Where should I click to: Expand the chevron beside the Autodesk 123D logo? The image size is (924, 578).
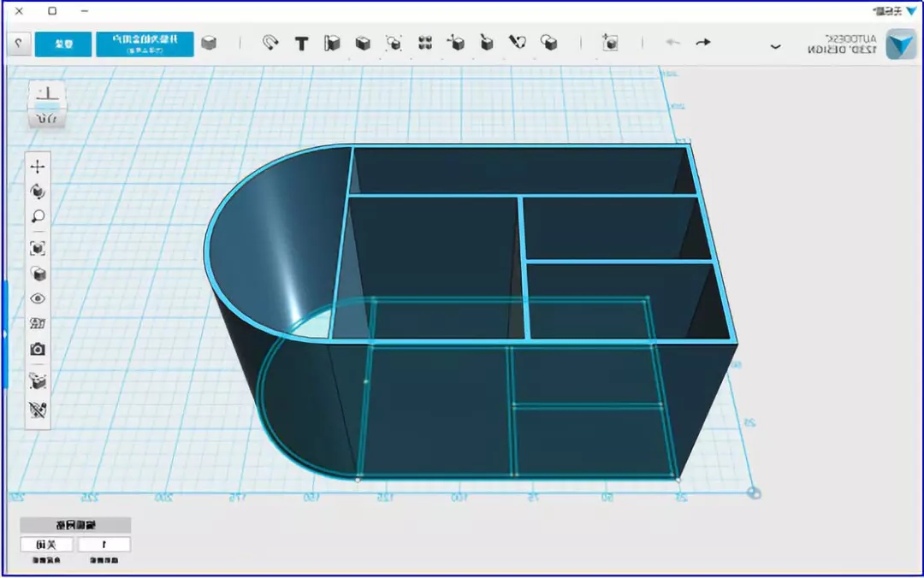point(775,46)
